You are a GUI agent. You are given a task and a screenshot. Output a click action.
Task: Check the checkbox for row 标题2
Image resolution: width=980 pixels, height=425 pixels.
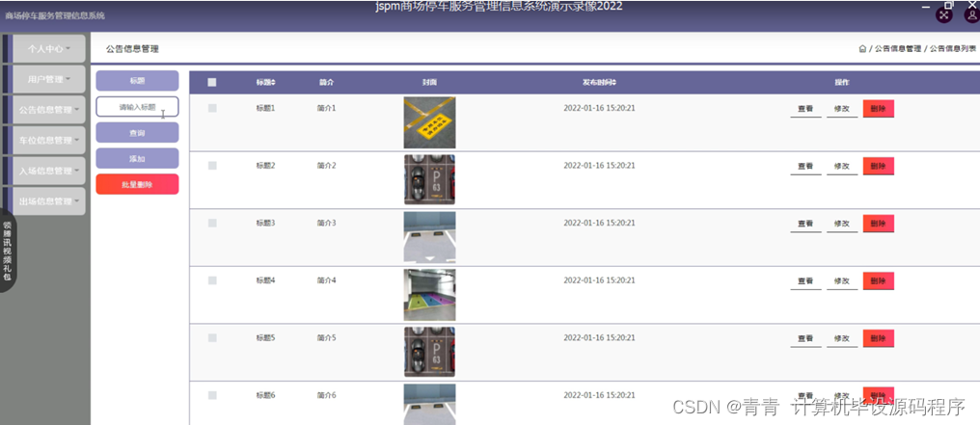click(x=212, y=166)
